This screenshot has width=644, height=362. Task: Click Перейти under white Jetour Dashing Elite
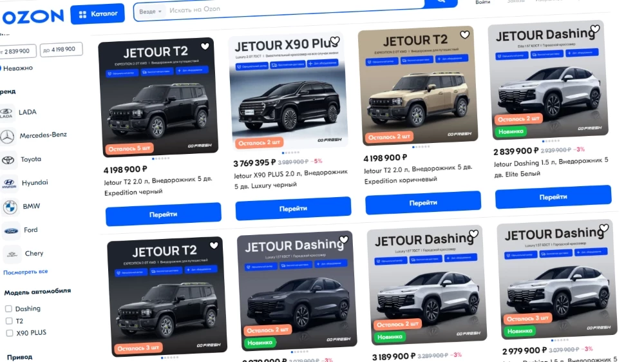553,197
